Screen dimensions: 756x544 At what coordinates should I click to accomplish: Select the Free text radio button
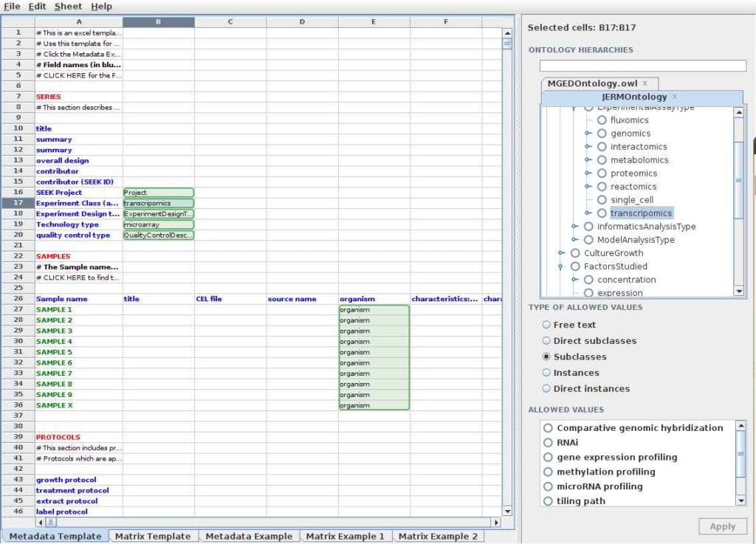point(548,325)
